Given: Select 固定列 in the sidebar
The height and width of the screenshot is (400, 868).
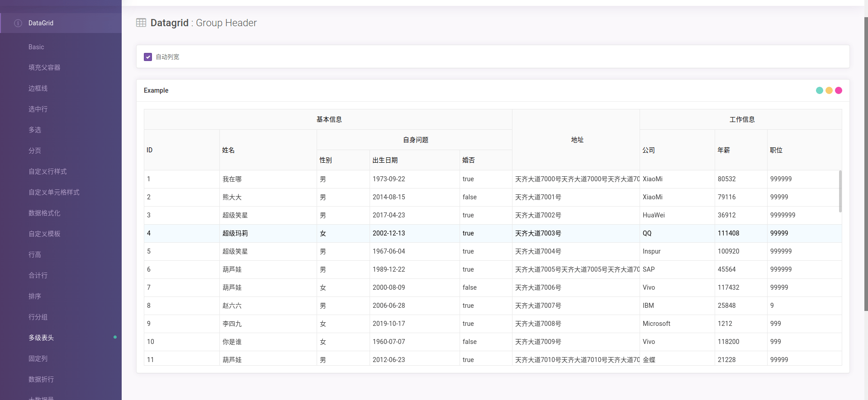Looking at the screenshot, I should pos(38,358).
